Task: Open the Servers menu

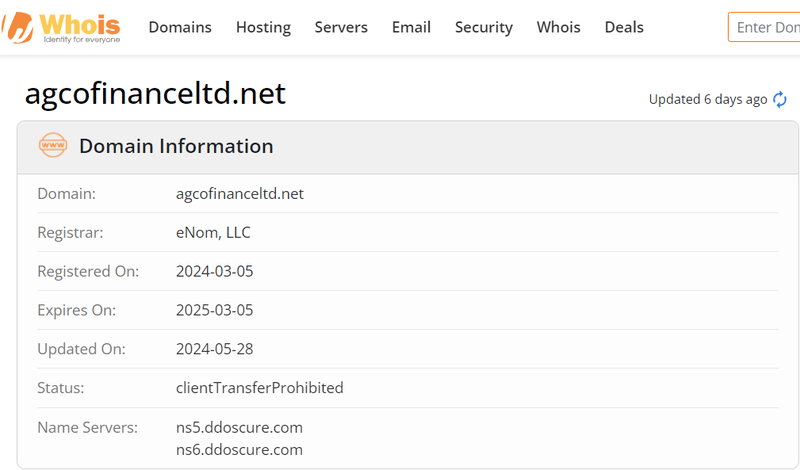Action: coord(341,27)
